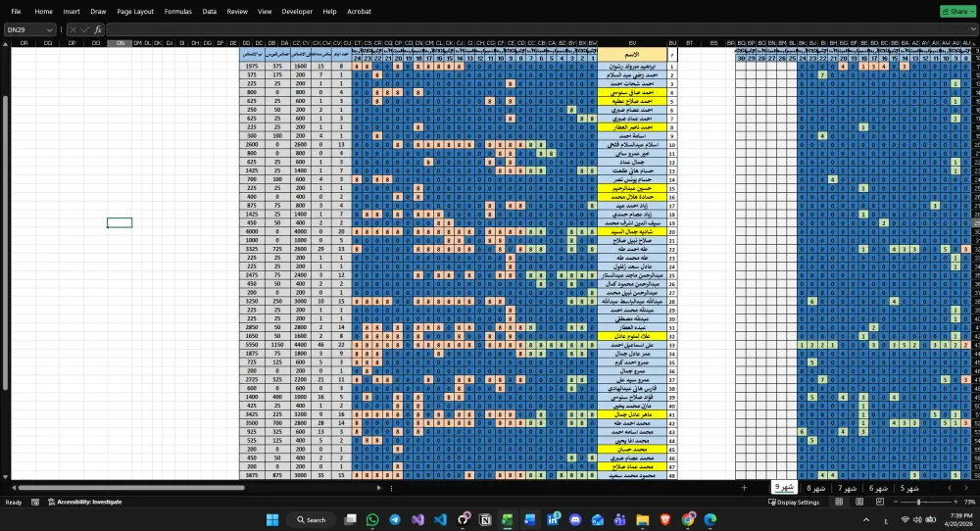Open the Developer ribbon tab

point(297,11)
